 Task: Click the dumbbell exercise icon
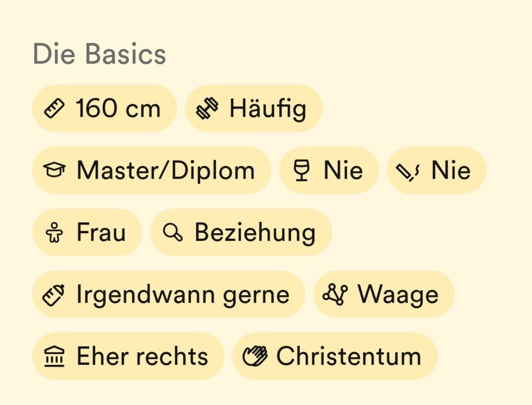coord(207,109)
